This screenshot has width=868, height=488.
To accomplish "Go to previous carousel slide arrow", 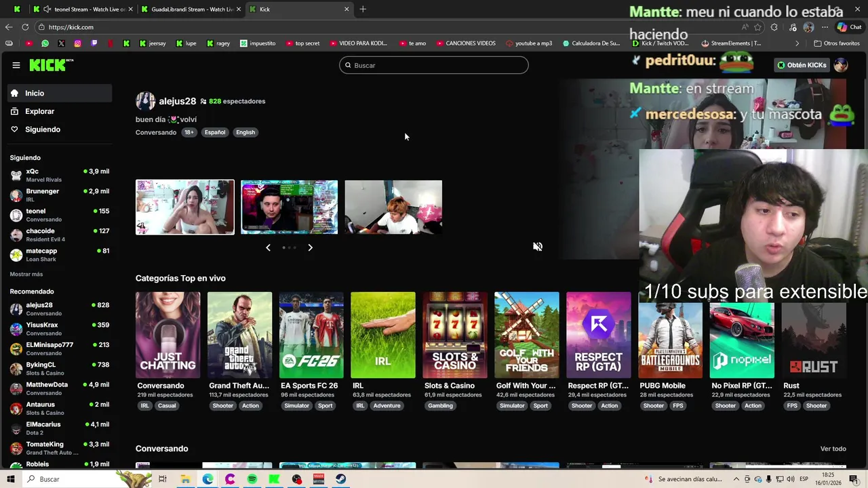I will [268, 247].
